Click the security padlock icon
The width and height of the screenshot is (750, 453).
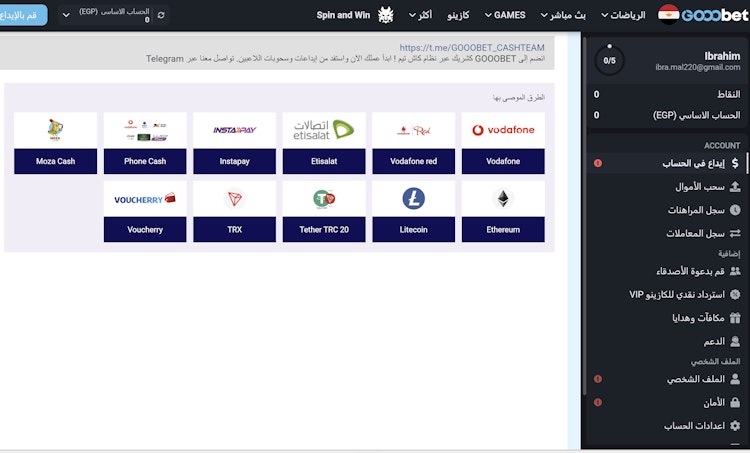click(x=735, y=403)
